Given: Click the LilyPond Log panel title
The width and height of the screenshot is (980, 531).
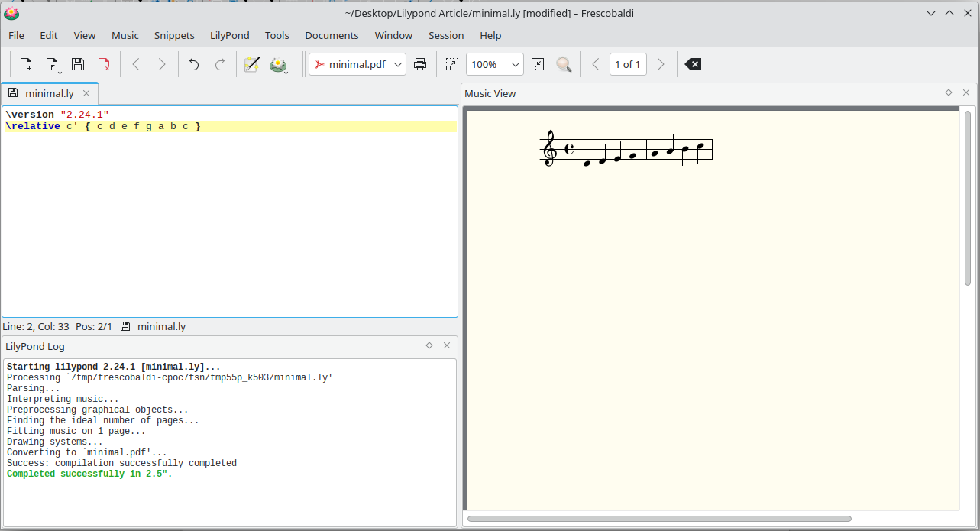Looking at the screenshot, I should (x=35, y=346).
